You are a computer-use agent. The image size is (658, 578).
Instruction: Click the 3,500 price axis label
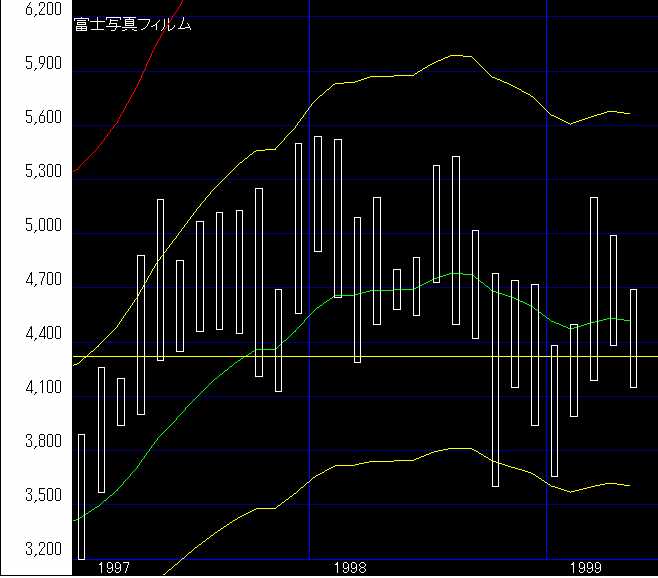point(42,496)
